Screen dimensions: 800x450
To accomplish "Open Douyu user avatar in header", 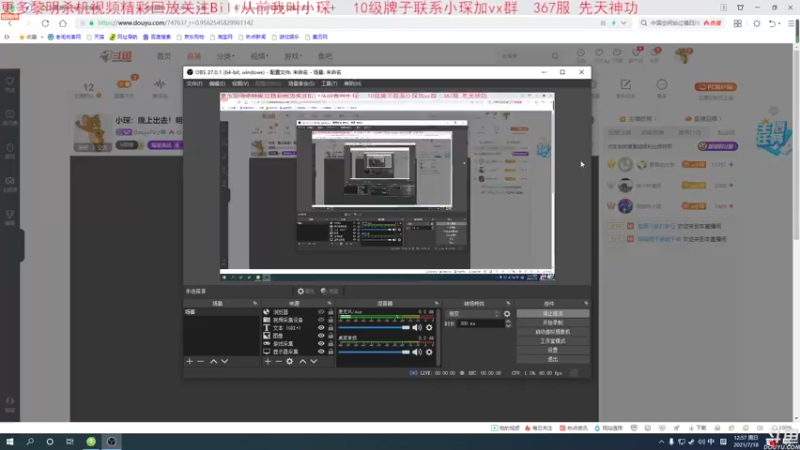I will pyautogui.click(x=683, y=56).
